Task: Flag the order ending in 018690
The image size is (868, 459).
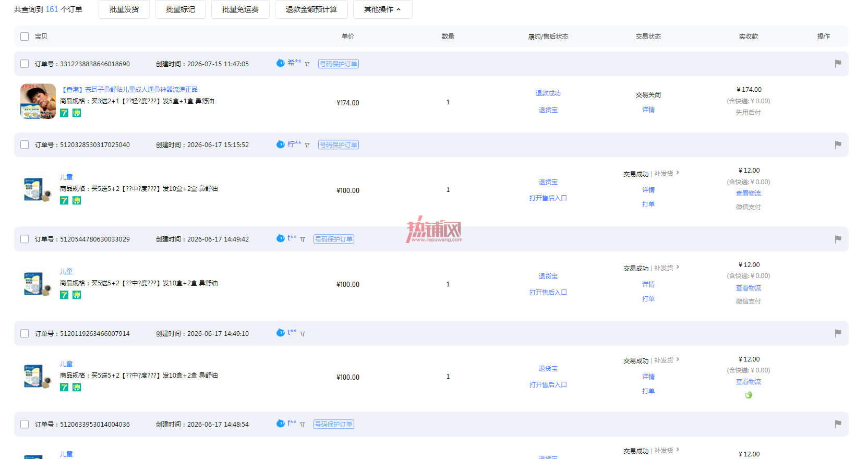Action: click(x=838, y=64)
